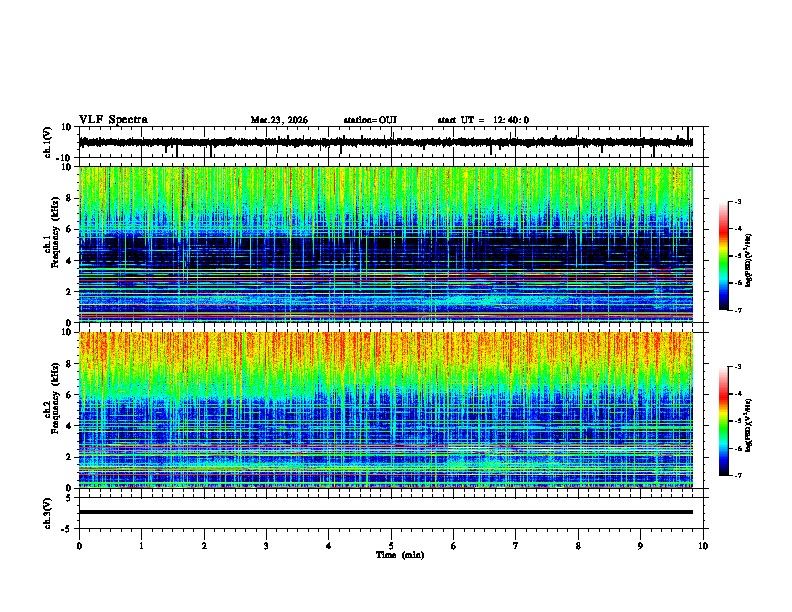
Task: Click time-axis tick label "0"
Action: [x=79, y=546]
